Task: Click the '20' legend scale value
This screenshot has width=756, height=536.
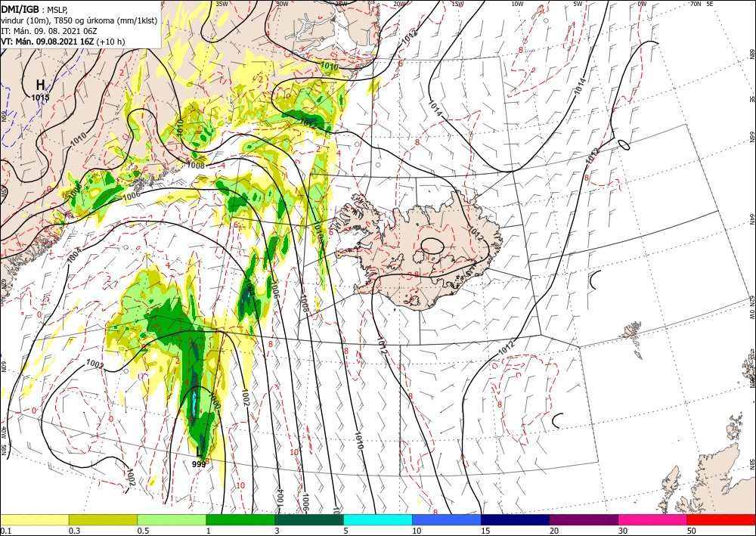Action: tap(554, 530)
